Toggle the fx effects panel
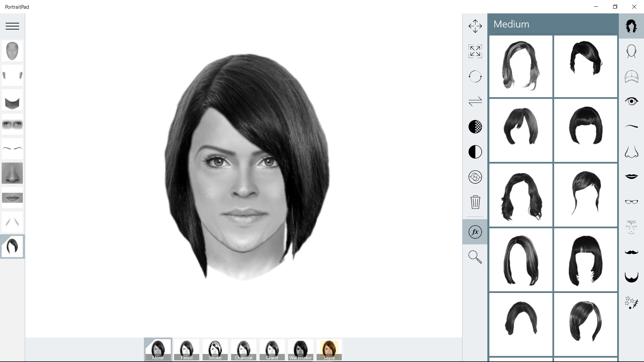Image resolution: width=644 pixels, height=362 pixels. tap(475, 232)
